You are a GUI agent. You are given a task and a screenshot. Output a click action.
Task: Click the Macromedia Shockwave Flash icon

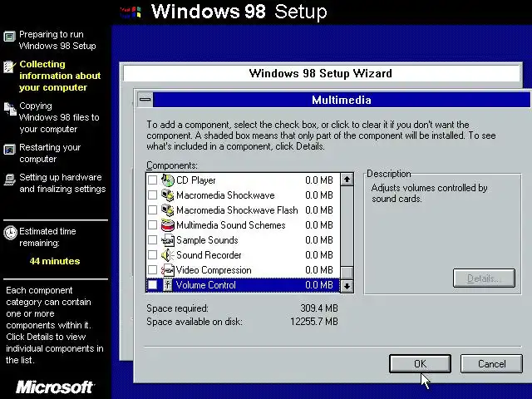167,210
